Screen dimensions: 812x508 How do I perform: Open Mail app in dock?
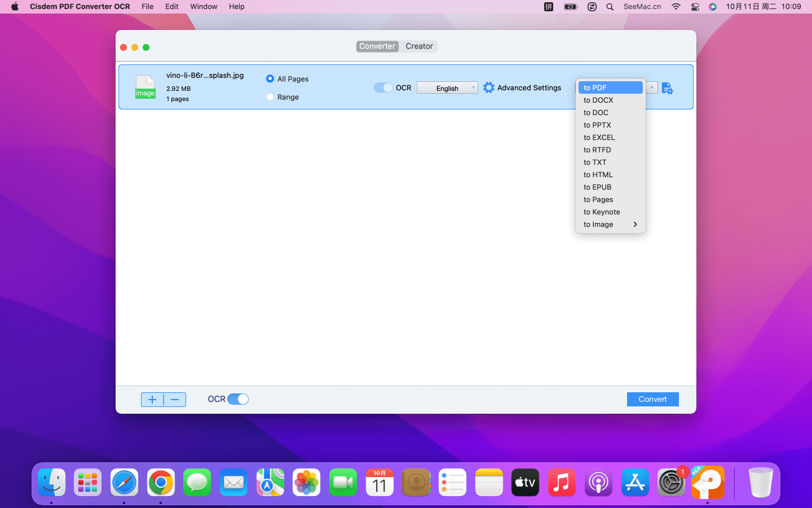pos(233,483)
